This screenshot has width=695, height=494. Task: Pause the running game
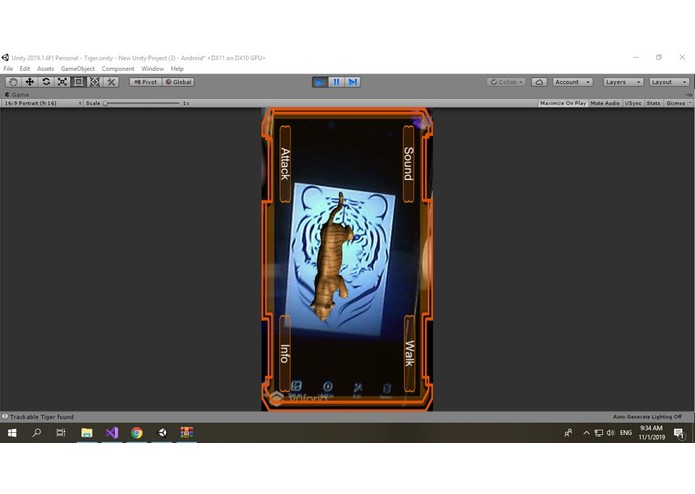[x=336, y=82]
